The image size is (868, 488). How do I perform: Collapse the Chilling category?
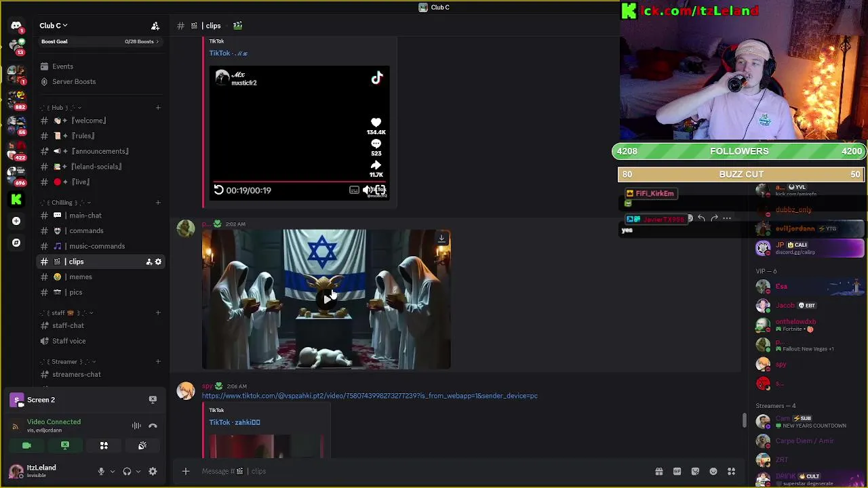[x=65, y=203]
